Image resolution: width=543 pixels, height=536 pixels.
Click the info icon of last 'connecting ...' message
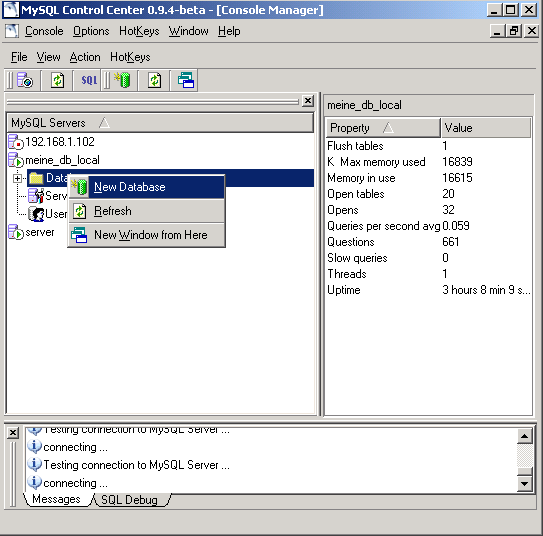point(34,482)
